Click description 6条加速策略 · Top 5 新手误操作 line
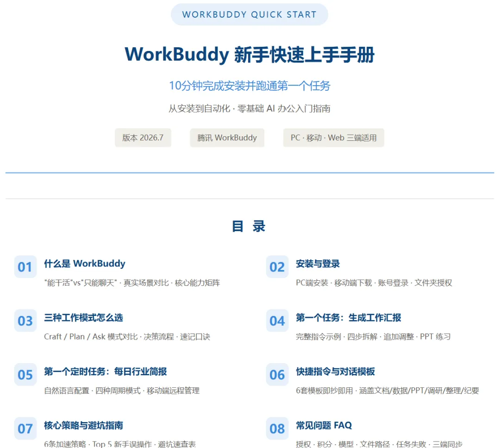The height and width of the screenshot is (448, 500). pos(120,444)
